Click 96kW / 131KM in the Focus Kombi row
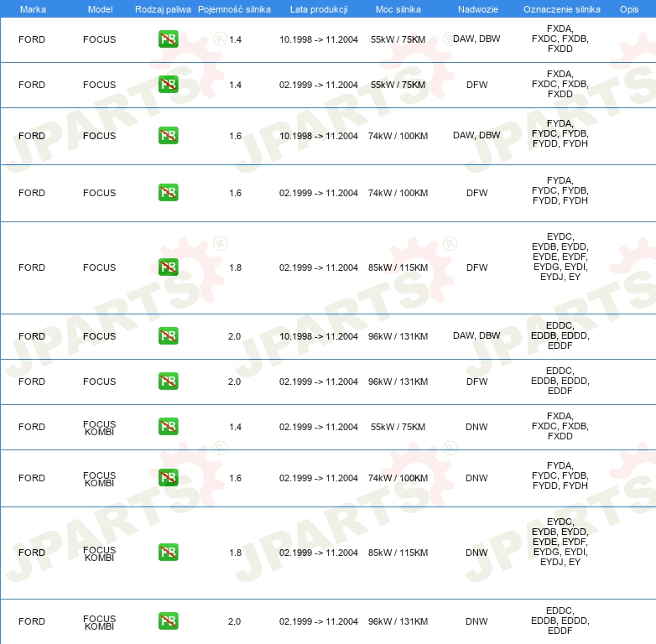The width and height of the screenshot is (656, 644). [x=398, y=622]
